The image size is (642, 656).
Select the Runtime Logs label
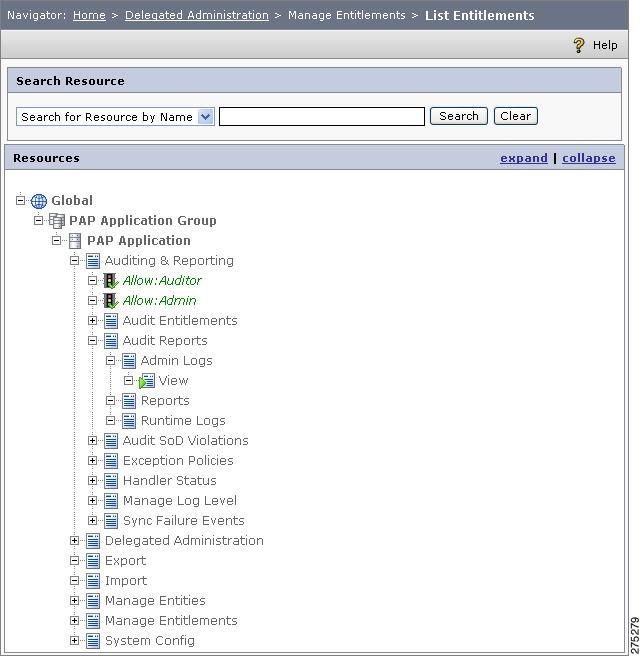(183, 421)
